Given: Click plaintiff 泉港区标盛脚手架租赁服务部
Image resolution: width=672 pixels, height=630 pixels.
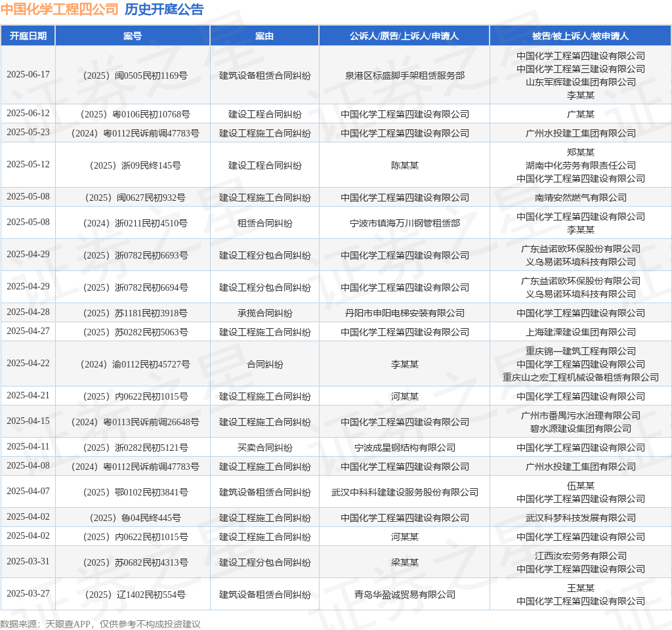Looking at the screenshot, I should [x=404, y=75].
